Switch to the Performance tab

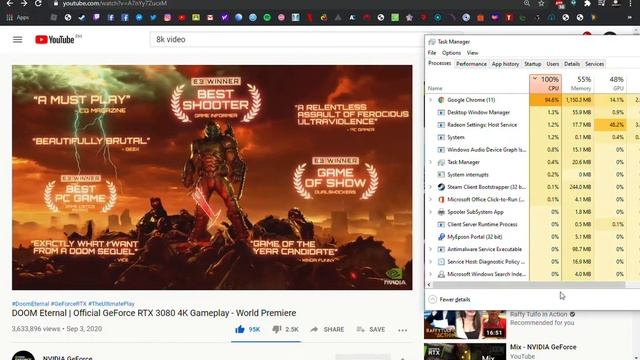tap(471, 64)
